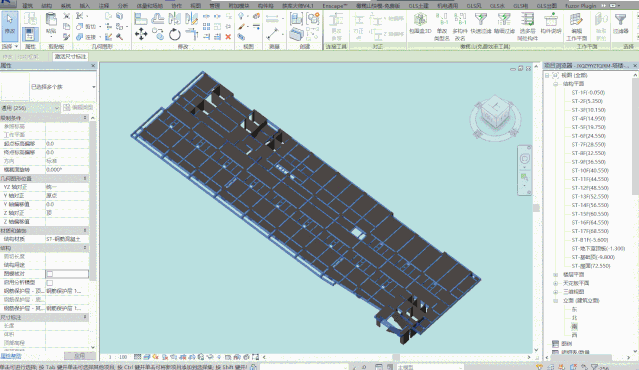Click the 应用 apply button
This screenshot has width=639, height=370.
[x=79, y=356]
